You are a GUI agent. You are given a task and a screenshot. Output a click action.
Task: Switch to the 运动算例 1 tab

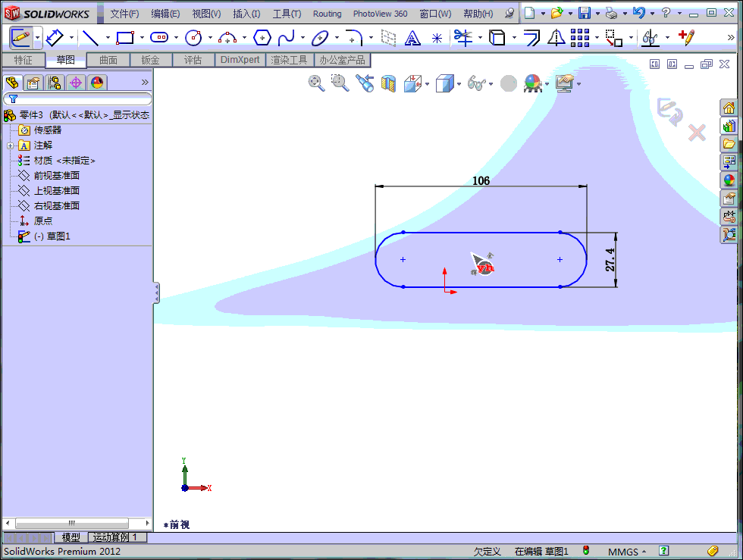click(117, 537)
